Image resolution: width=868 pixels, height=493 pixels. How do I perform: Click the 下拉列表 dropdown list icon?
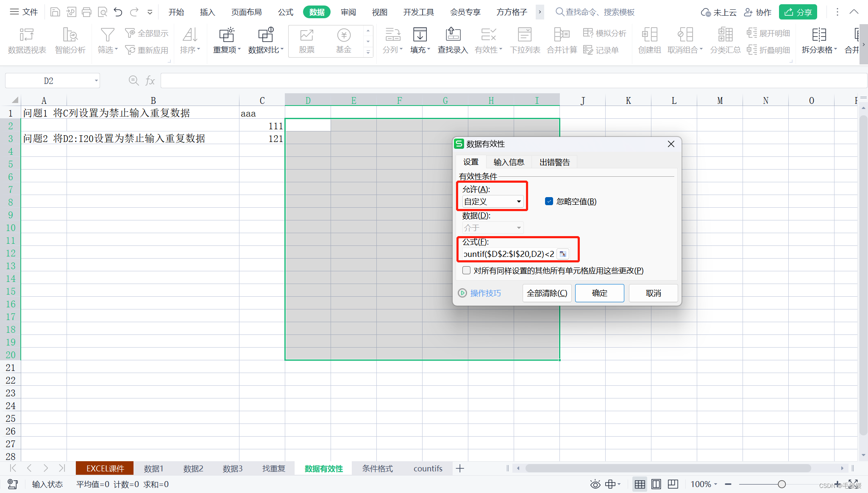click(x=525, y=35)
